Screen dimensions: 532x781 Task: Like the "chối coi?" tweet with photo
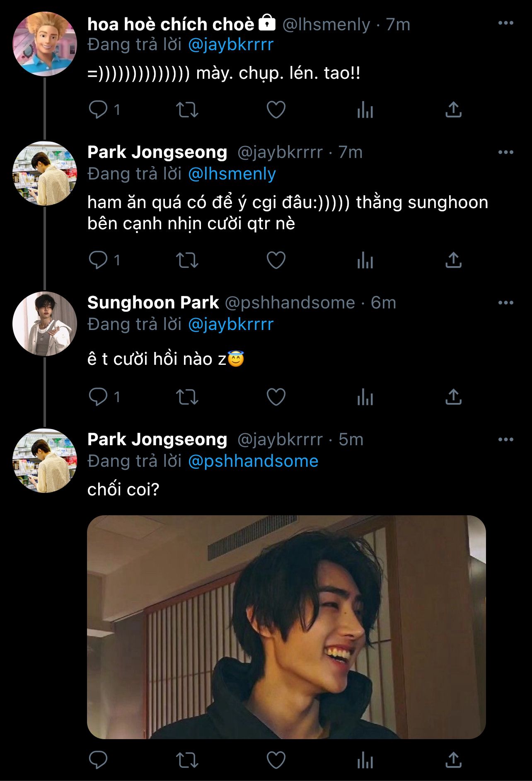276,760
